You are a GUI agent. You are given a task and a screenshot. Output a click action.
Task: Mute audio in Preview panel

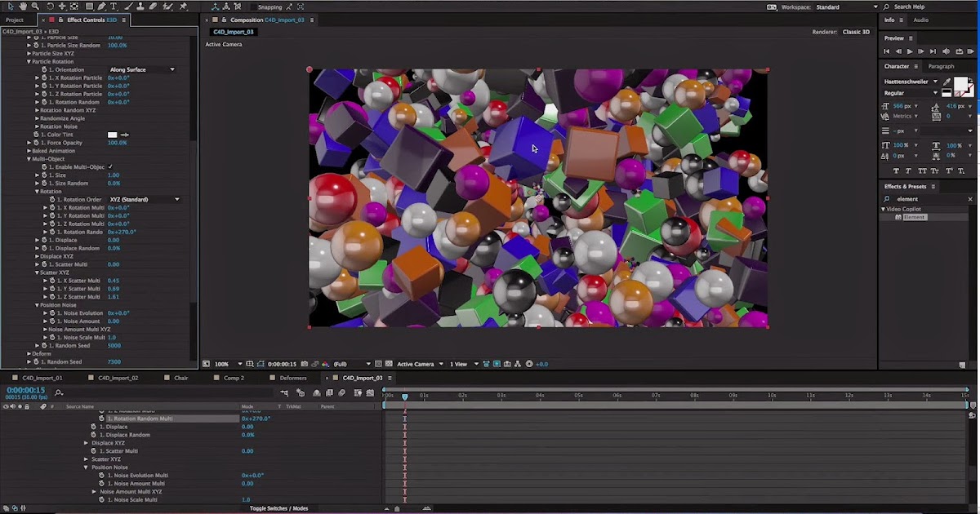coord(946,51)
